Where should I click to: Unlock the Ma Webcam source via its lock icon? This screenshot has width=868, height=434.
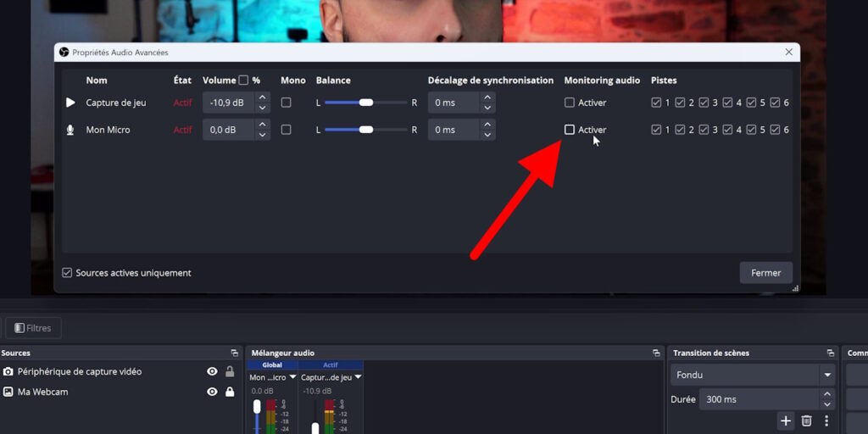(x=230, y=392)
